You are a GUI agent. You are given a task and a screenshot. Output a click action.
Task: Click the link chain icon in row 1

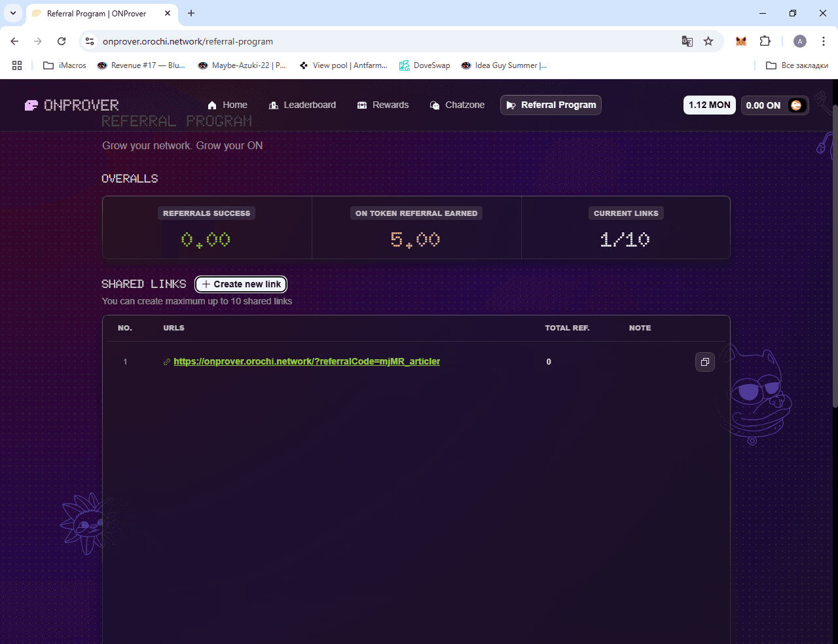tap(167, 362)
